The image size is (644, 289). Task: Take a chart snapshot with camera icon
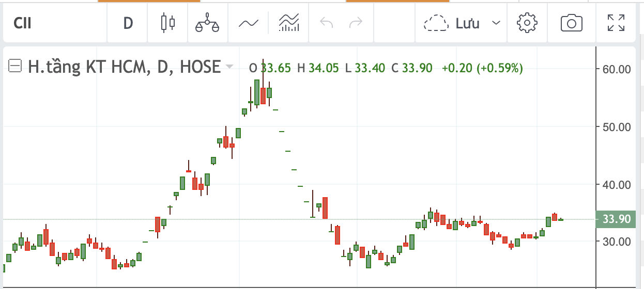[x=571, y=23]
